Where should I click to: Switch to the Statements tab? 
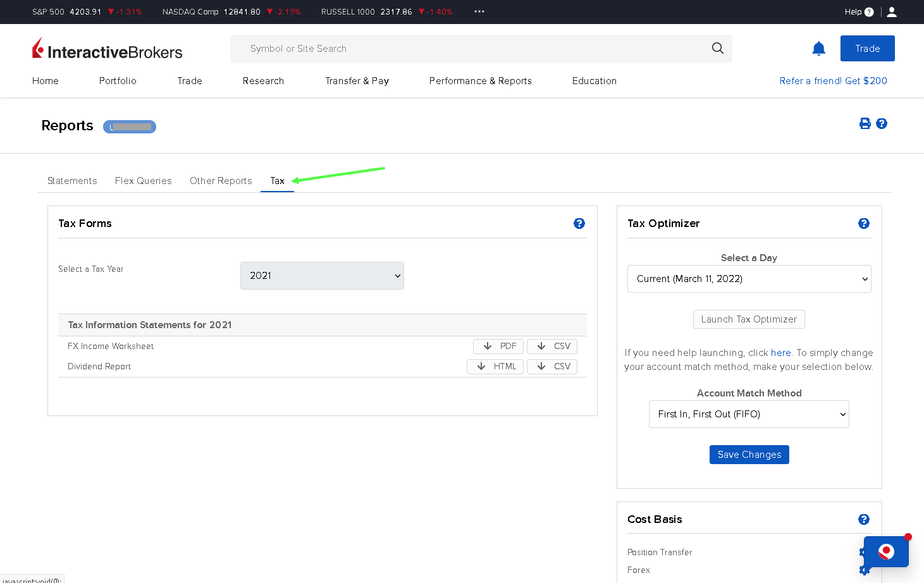(72, 181)
